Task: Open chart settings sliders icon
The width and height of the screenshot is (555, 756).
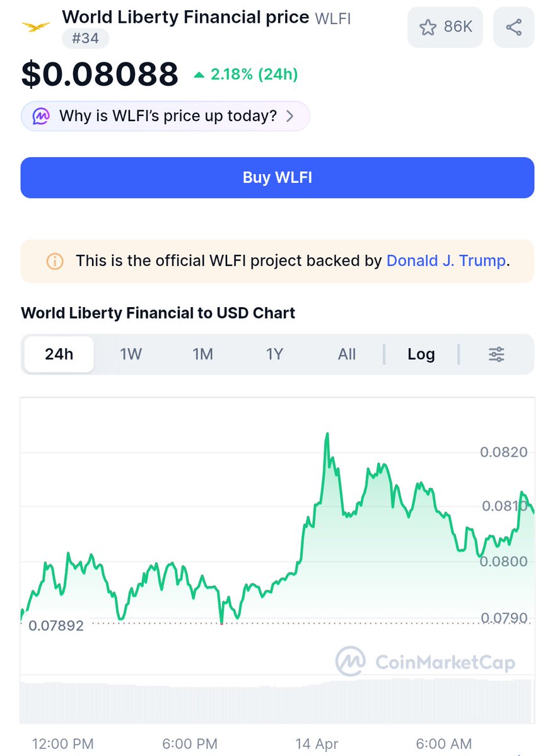Action: [x=496, y=354]
